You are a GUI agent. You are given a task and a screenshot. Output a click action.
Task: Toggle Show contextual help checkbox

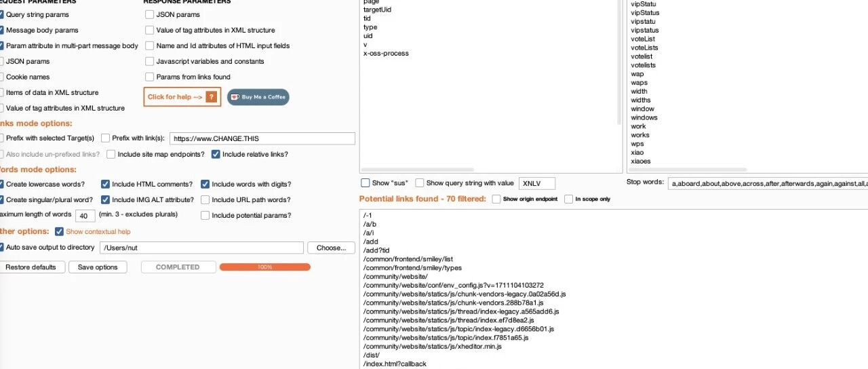click(x=59, y=231)
